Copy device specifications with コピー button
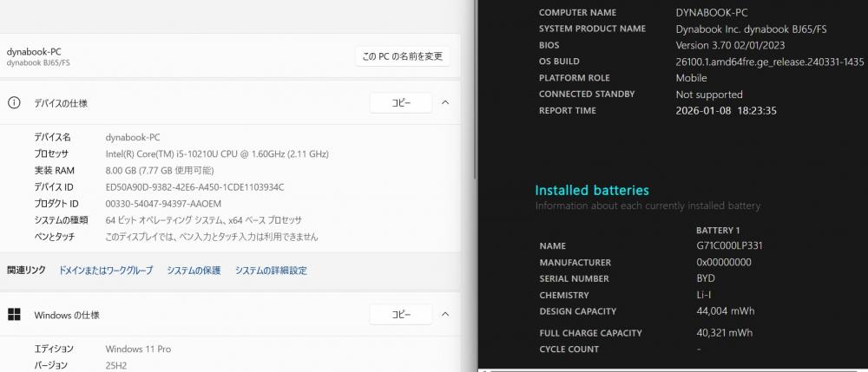 (401, 103)
